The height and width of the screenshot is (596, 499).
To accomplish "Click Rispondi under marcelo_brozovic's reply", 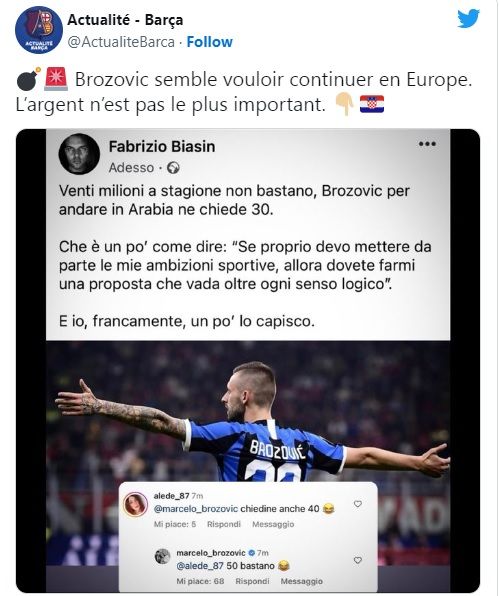I will pyautogui.click(x=252, y=581).
